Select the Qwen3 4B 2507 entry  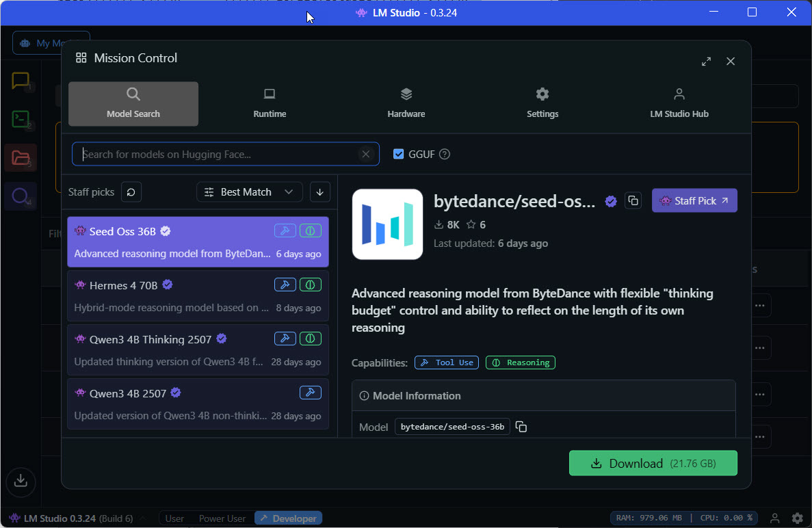coord(198,404)
